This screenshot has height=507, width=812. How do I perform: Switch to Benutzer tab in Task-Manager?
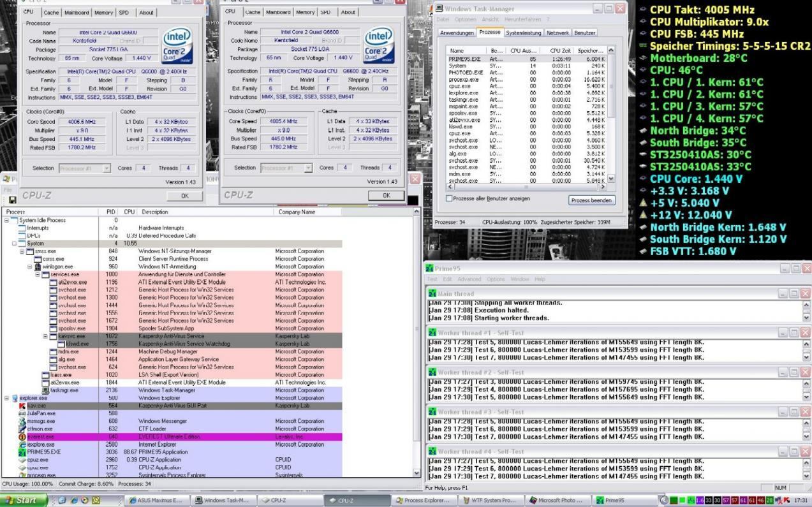coord(585,33)
